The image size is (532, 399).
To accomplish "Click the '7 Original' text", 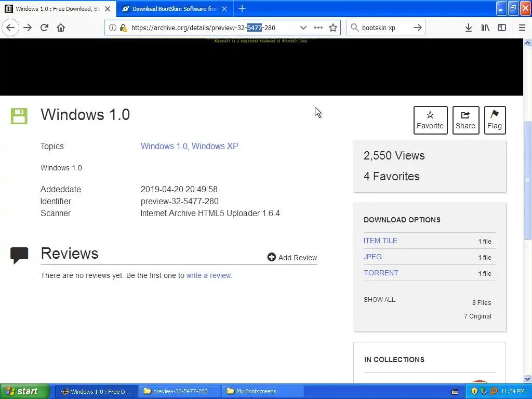I will click(477, 316).
